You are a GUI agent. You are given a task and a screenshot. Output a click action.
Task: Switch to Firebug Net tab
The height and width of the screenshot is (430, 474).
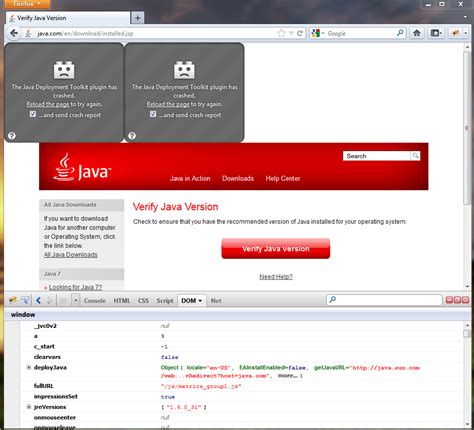(216, 301)
